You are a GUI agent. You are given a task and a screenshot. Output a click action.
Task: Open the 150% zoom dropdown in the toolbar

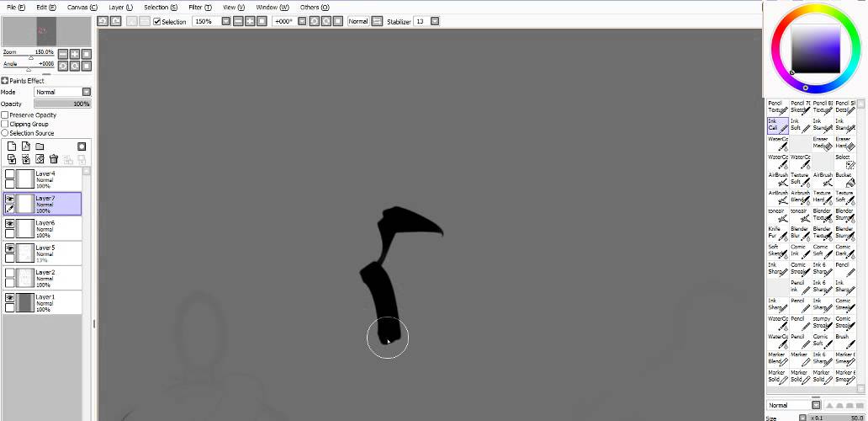tap(226, 21)
